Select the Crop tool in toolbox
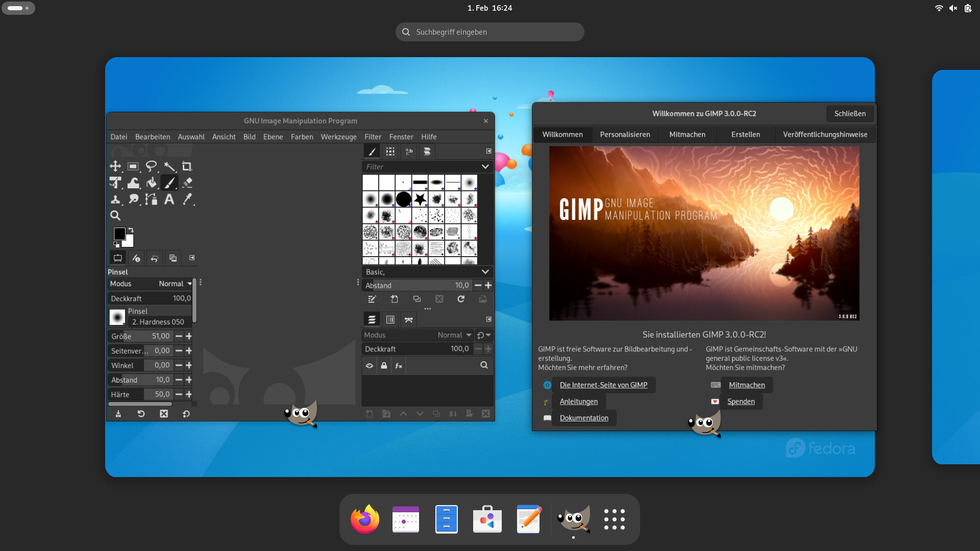 (187, 166)
